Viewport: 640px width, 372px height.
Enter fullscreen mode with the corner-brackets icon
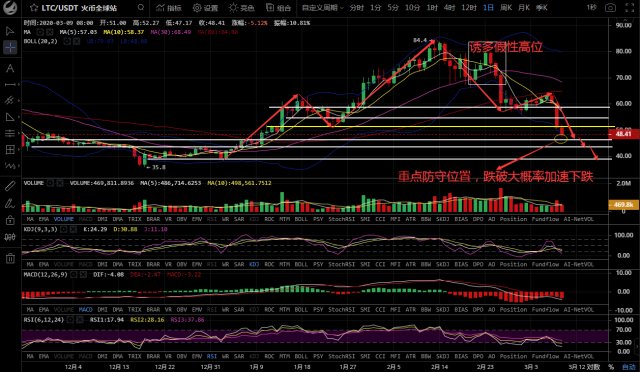(x=630, y=8)
